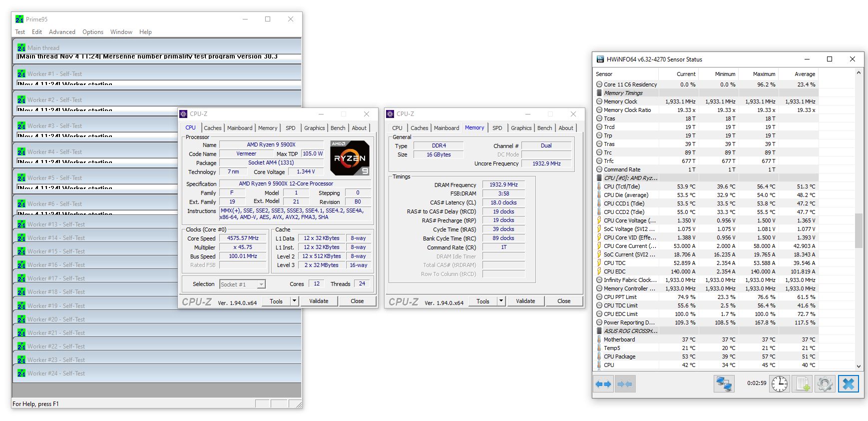Select the Core 11 C6 Residency row

[x=706, y=84]
